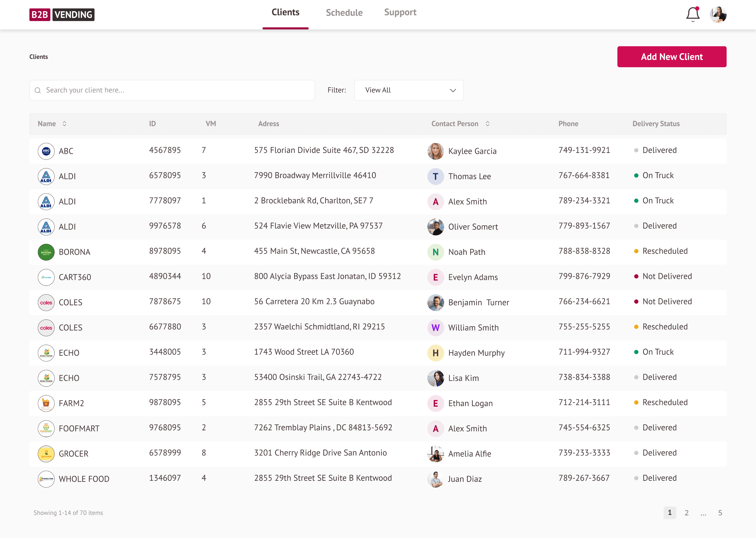Click the FOOFMART client logo
The image size is (756, 538).
point(46,428)
